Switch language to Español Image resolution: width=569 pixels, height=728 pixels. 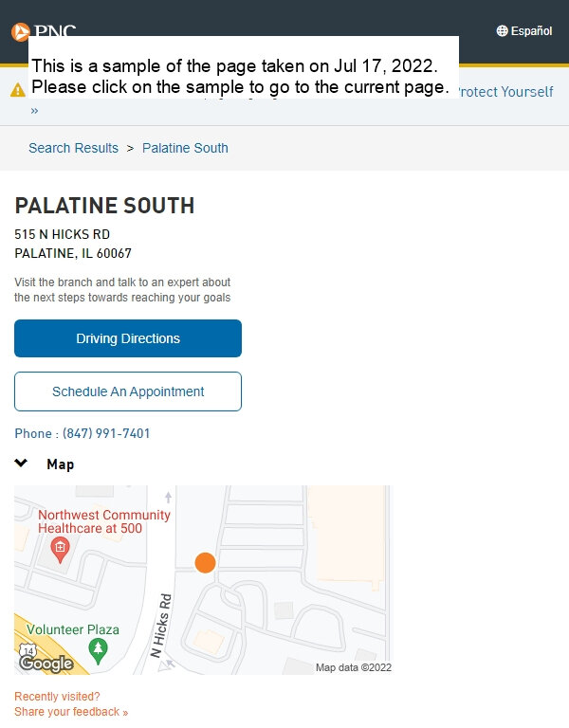[x=531, y=31]
